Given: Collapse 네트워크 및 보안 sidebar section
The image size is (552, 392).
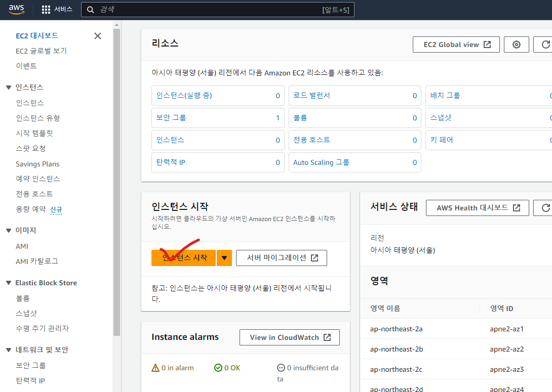Looking at the screenshot, I should tap(9, 350).
